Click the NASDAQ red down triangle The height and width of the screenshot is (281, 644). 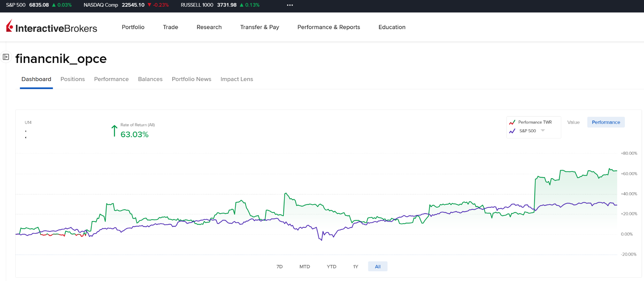point(149,5)
